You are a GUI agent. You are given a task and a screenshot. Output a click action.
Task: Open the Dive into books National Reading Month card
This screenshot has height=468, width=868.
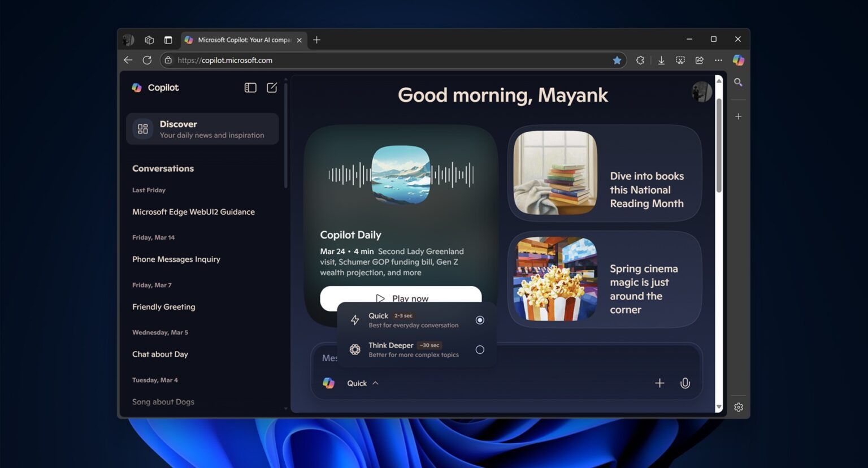click(x=605, y=173)
